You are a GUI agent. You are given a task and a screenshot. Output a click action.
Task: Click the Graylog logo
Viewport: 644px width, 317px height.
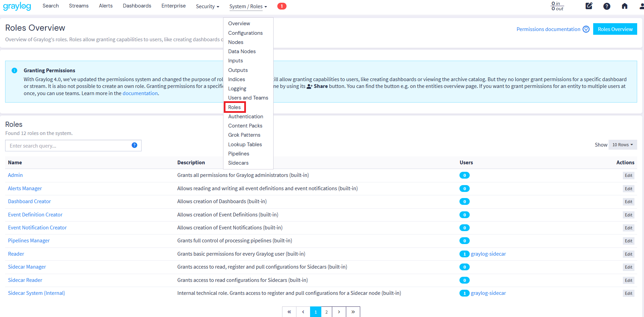[17, 6]
